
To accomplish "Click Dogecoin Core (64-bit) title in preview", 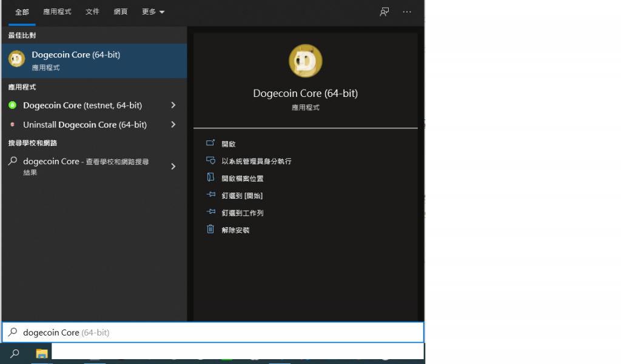I will (x=306, y=93).
